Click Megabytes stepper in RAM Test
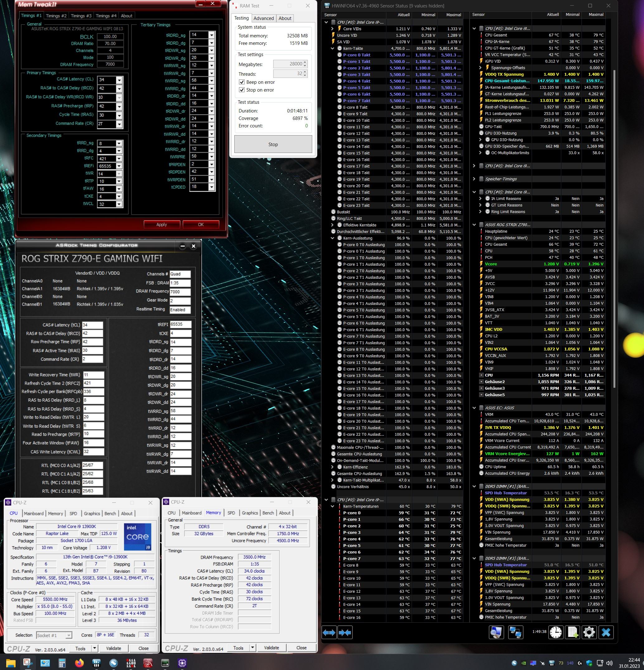The image size is (644, 670). click(x=305, y=64)
